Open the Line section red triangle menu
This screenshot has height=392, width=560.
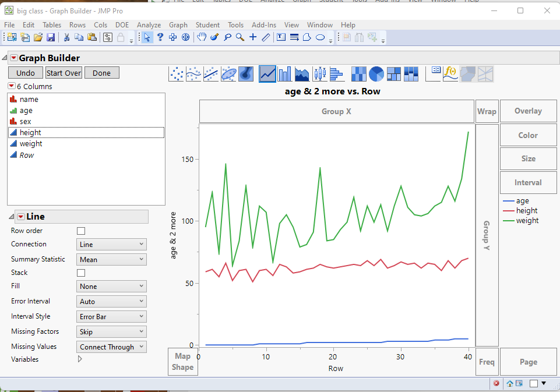click(21, 217)
